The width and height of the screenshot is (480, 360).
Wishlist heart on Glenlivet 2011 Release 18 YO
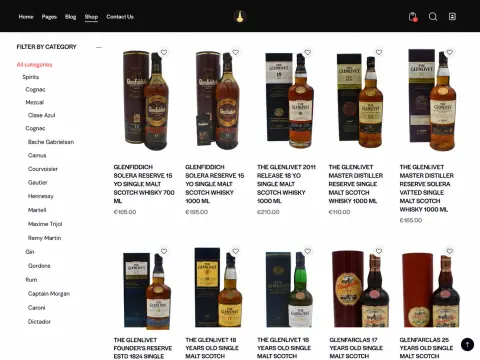[308, 52]
